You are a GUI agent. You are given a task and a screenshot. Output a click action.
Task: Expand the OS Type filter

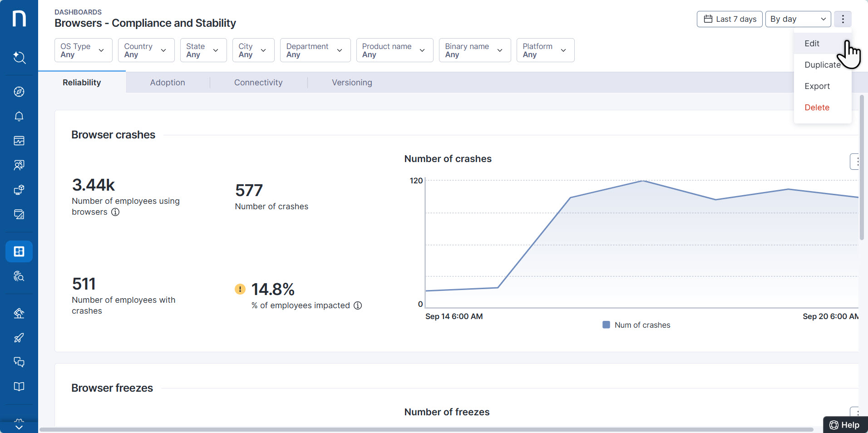[83, 50]
